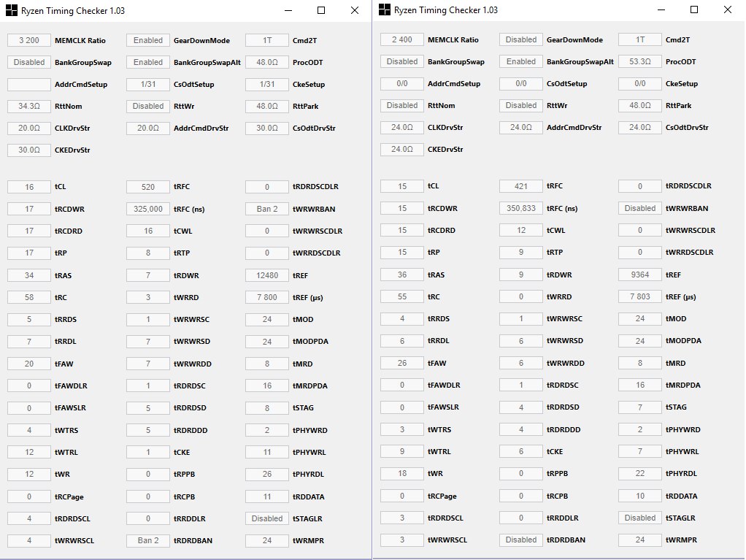Click the tPHYRDL value 22
746x560 pixels.
(640, 473)
